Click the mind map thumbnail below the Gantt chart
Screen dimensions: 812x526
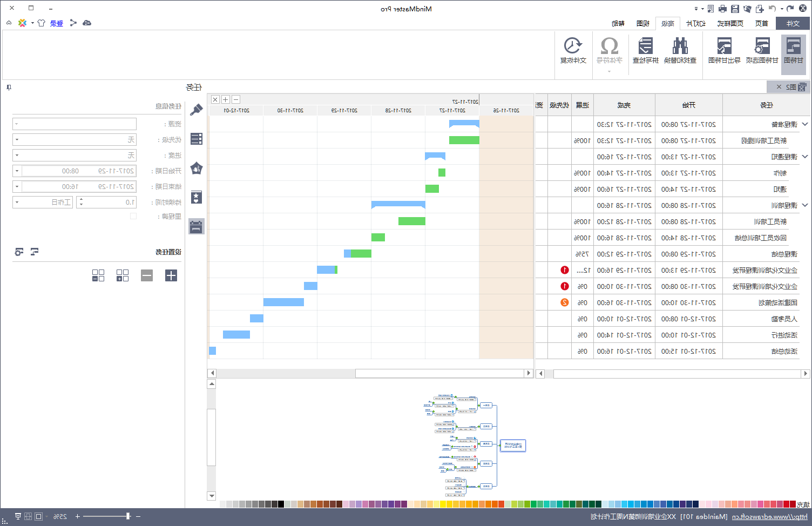(475, 446)
